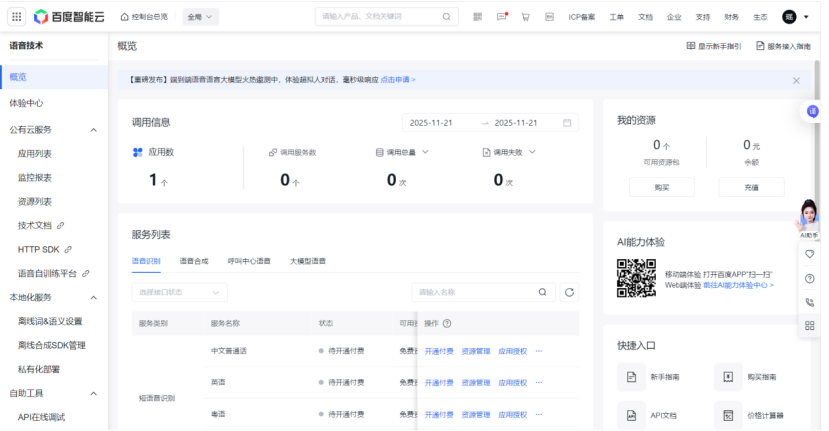Switch to the 大模型语音 tab
Image resolution: width=829 pixels, height=431 pixels.
click(308, 261)
